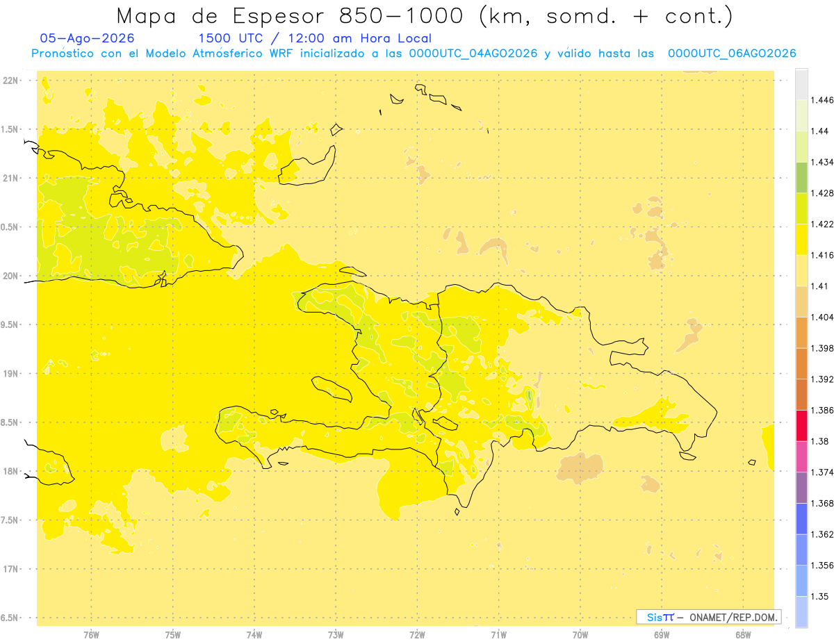Pick the tan 1.404–1.41 legend swatch
The width and height of the screenshot is (834, 644).
tap(801, 301)
